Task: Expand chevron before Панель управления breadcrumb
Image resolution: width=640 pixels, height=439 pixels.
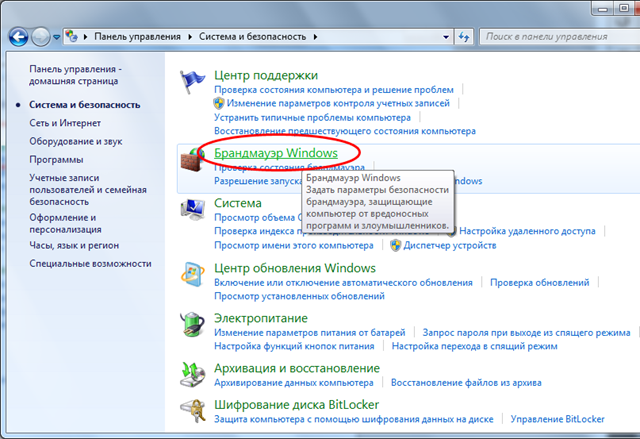Action: click(86, 37)
